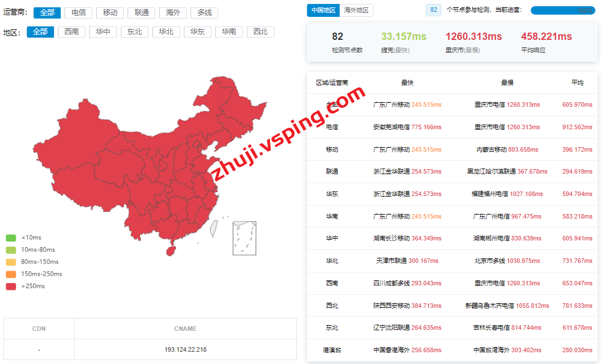Toggle the red >250ms legend swatch
Viewport: 601px width, 364px height.
pos(11,286)
